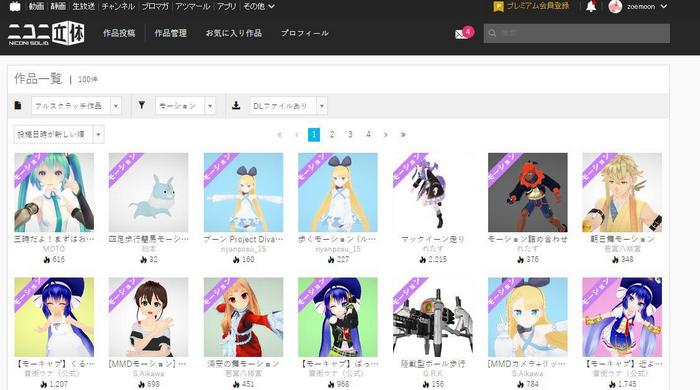Click the Niconi Solid logo
This screenshot has height=390, width=700.
[46, 33]
